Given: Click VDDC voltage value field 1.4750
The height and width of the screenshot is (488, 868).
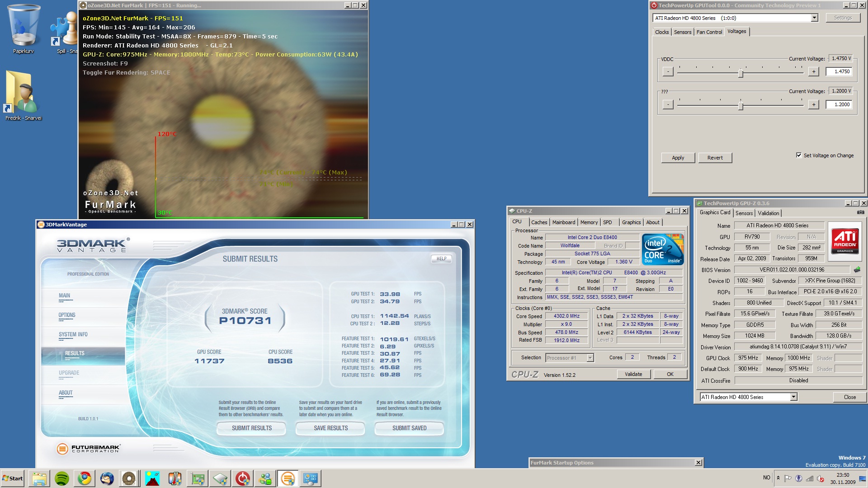Looking at the screenshot, I should coord(840,71).
